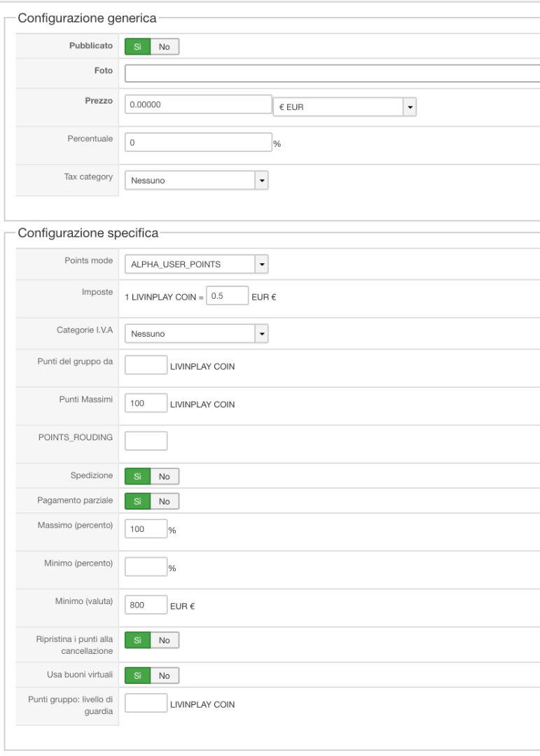Viewport: 540px width, 756px height.
Task: Open the EUR currency dropdown
Action: pyautogui.click(x=345, y=108)
